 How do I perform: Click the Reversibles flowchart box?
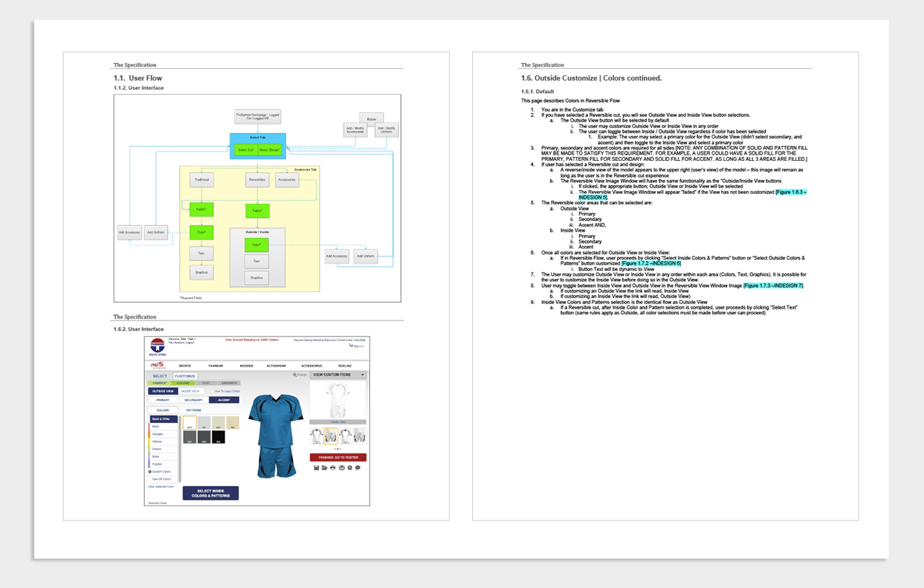256,180
